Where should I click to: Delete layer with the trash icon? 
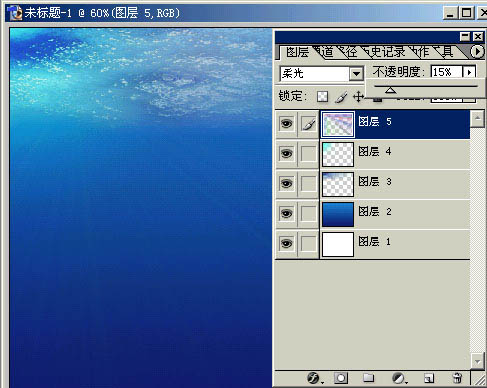pyautogui.click(x=457, y=378)
